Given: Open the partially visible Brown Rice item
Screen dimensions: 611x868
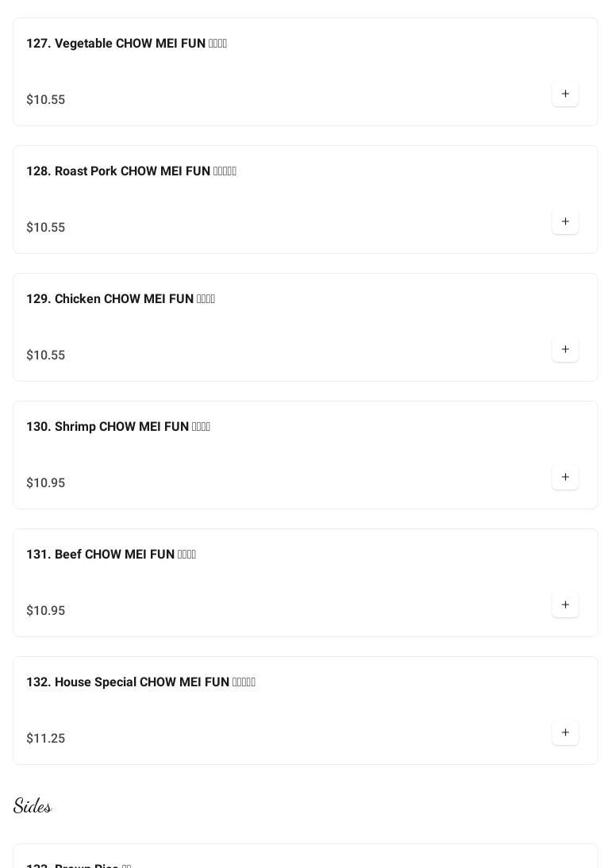Looking at the screenshot, I should click(x=79, y=863).
